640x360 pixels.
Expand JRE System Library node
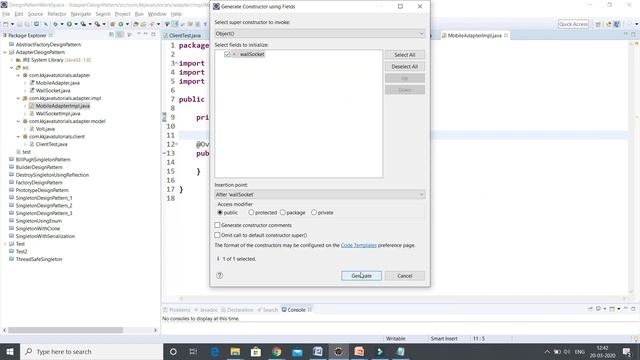(12, 60)
